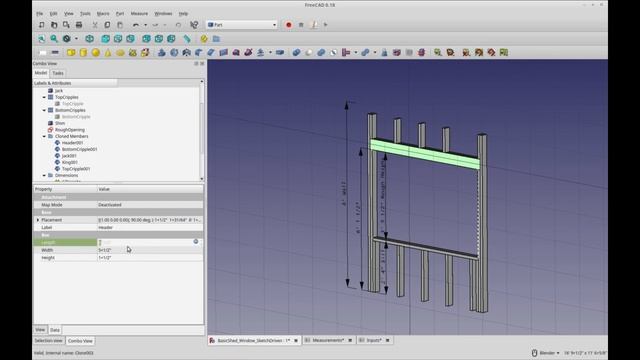The image size is (640, 360).
Task: Collapse the BottomCripples tree node
Action: 44,110
